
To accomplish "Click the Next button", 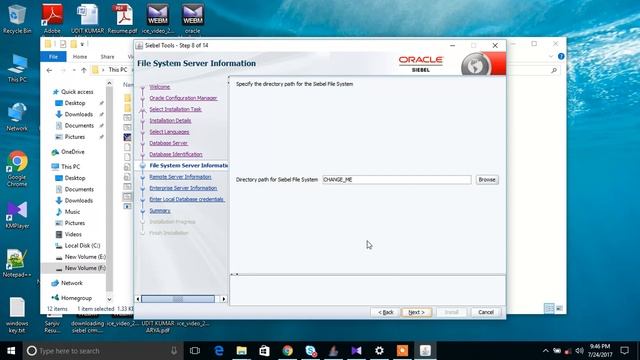I will coord(416,312).
